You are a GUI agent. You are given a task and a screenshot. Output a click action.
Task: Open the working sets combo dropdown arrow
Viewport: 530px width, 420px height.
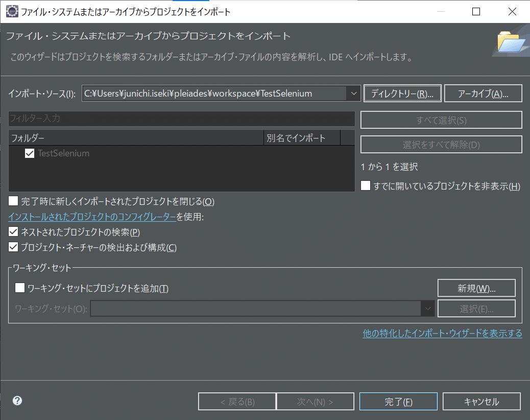(427, 309)
